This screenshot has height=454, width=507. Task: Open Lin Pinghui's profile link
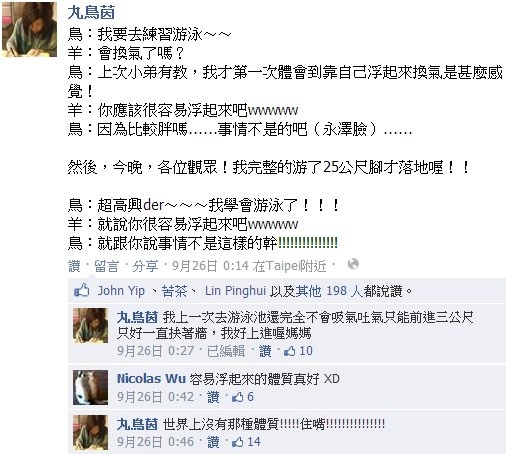click(235, 291)
